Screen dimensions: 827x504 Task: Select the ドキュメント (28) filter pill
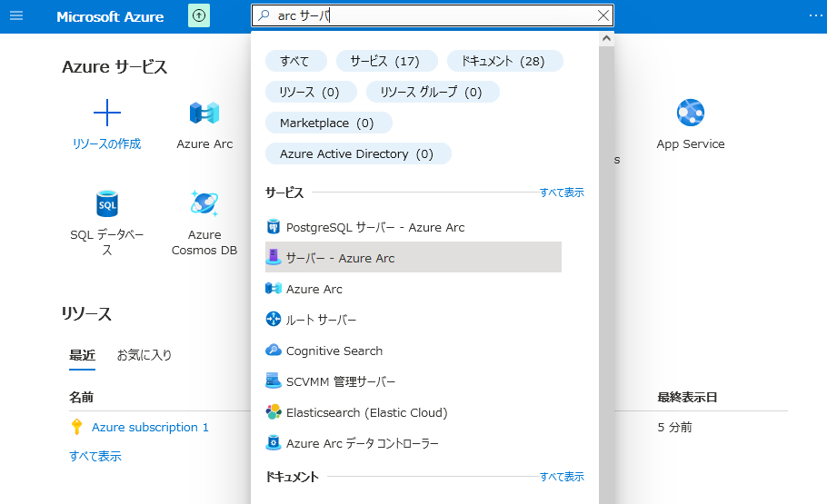click(x=504, y=61)
